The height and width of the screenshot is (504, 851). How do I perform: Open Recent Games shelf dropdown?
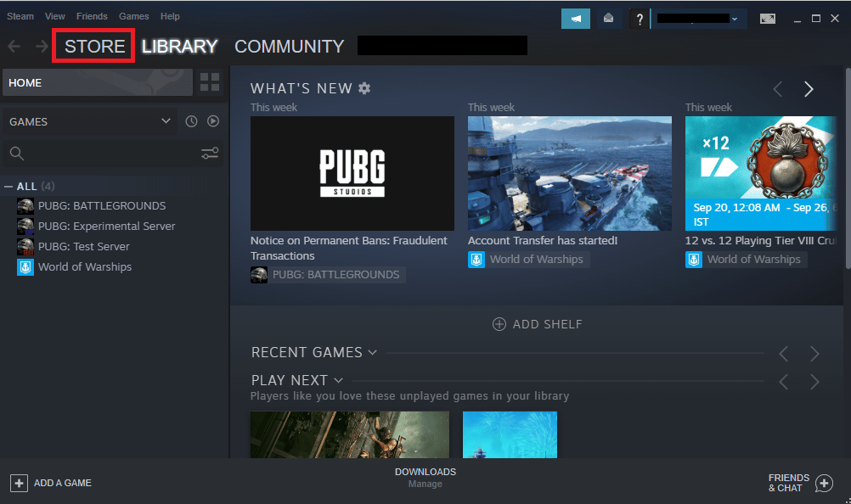[372, 352]
